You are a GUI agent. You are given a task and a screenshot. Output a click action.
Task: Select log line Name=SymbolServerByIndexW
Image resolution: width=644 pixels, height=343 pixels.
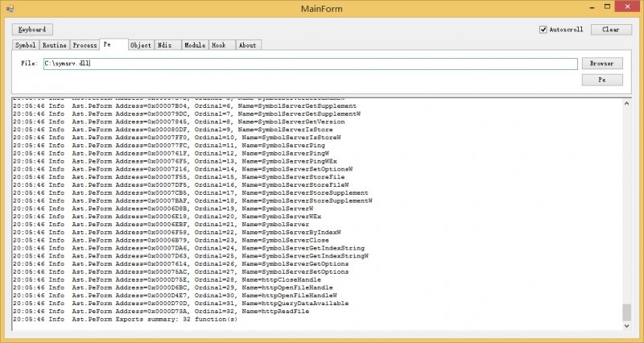point(177,233)
